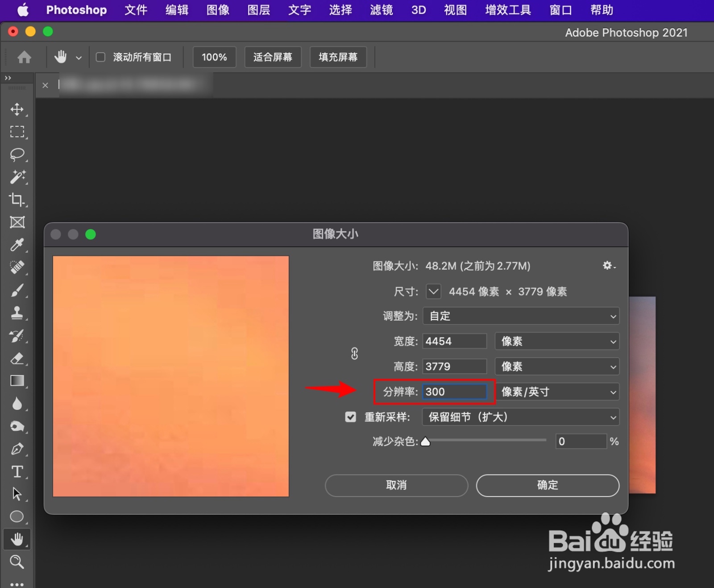
Task: Close the open document tab
Action: [45, 85]
